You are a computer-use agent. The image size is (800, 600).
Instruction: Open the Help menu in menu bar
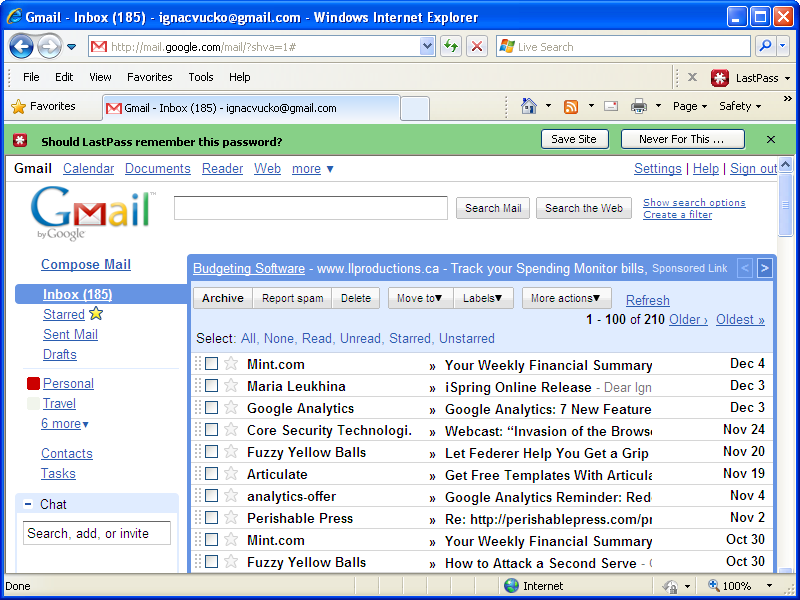click(x=239, y=77)
